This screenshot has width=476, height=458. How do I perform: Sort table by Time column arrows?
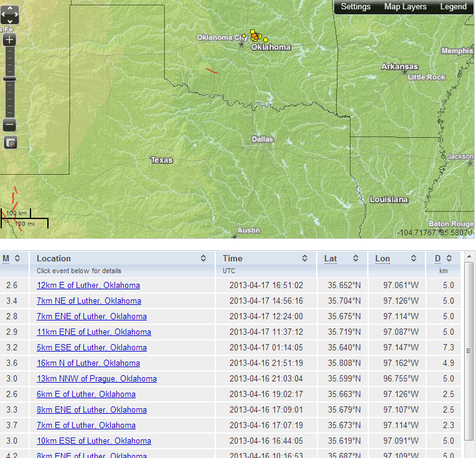tap(304, 258)
